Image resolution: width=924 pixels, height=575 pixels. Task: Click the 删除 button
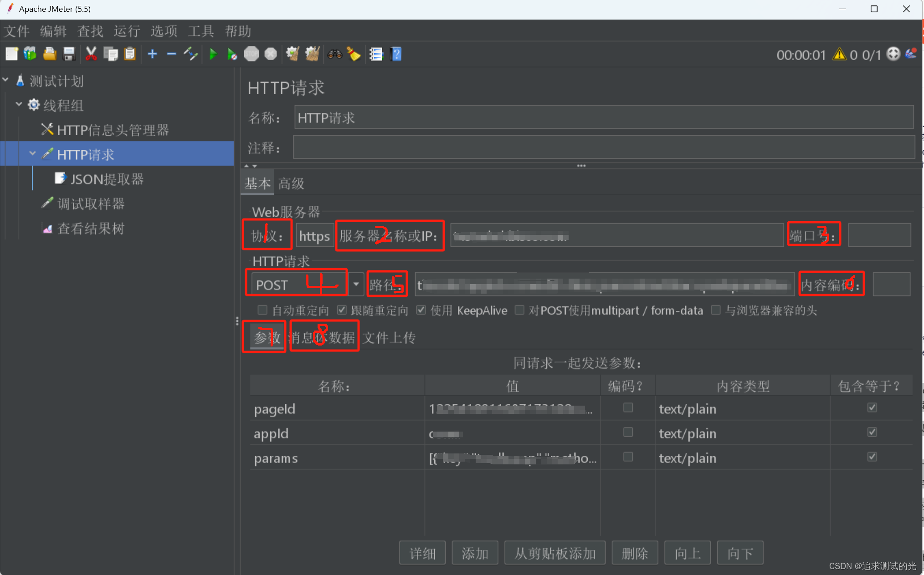(635, 553)
